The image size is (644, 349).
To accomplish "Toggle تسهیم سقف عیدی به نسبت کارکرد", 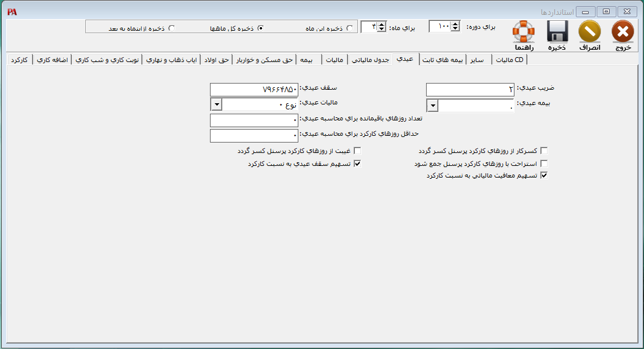I will pos(357,164).
